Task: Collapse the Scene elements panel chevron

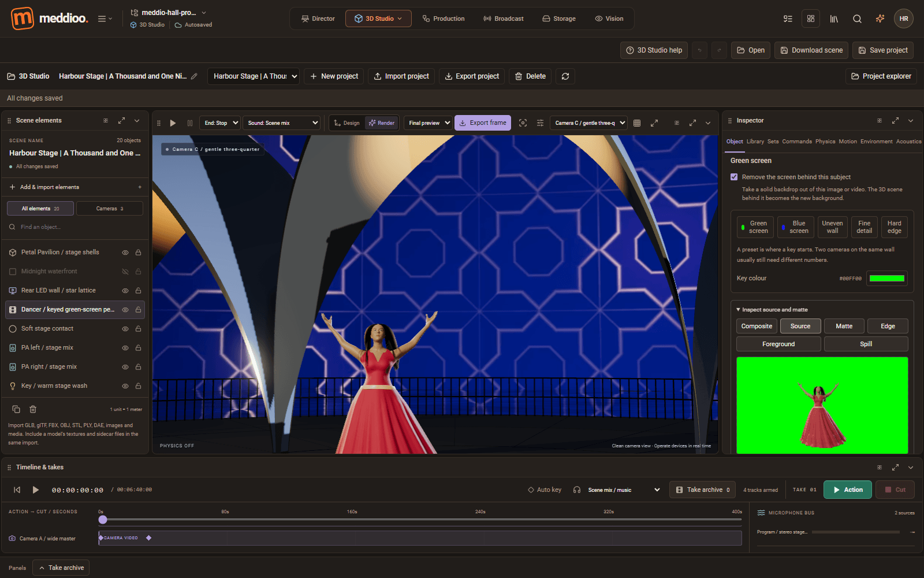Action: 137,121
